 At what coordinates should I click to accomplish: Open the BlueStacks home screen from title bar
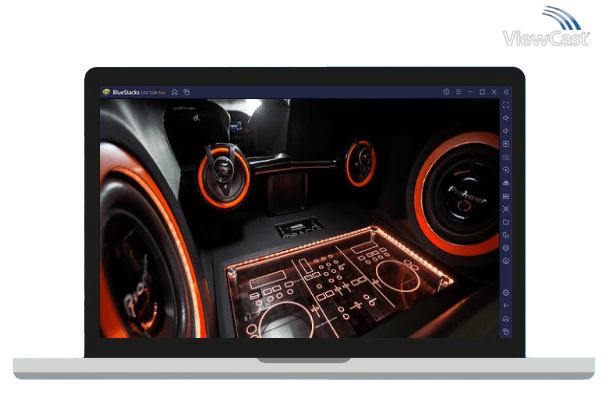175,92
